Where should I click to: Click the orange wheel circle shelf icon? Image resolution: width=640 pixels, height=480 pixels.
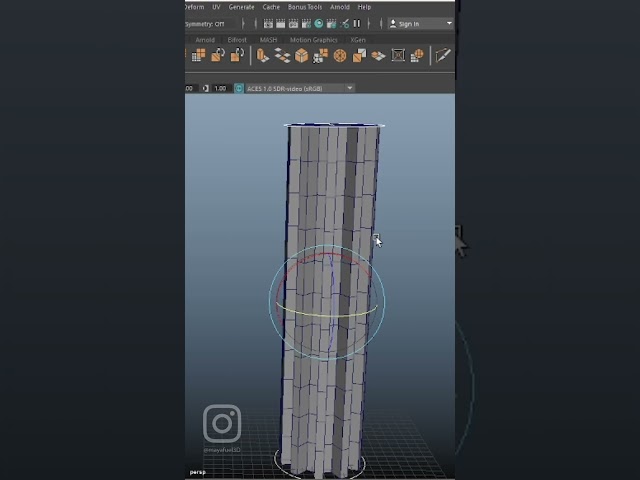coord(340,55)
